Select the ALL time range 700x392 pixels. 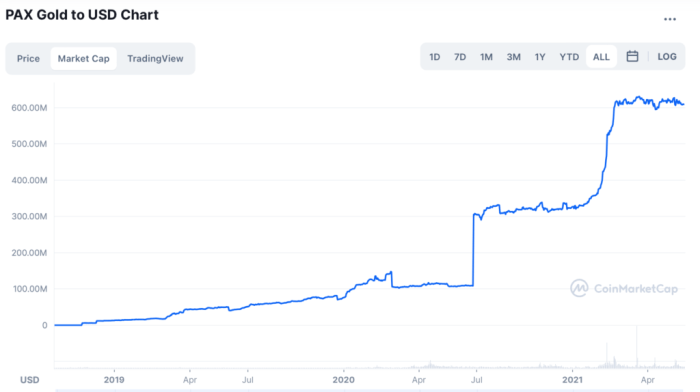pos(601,57)
